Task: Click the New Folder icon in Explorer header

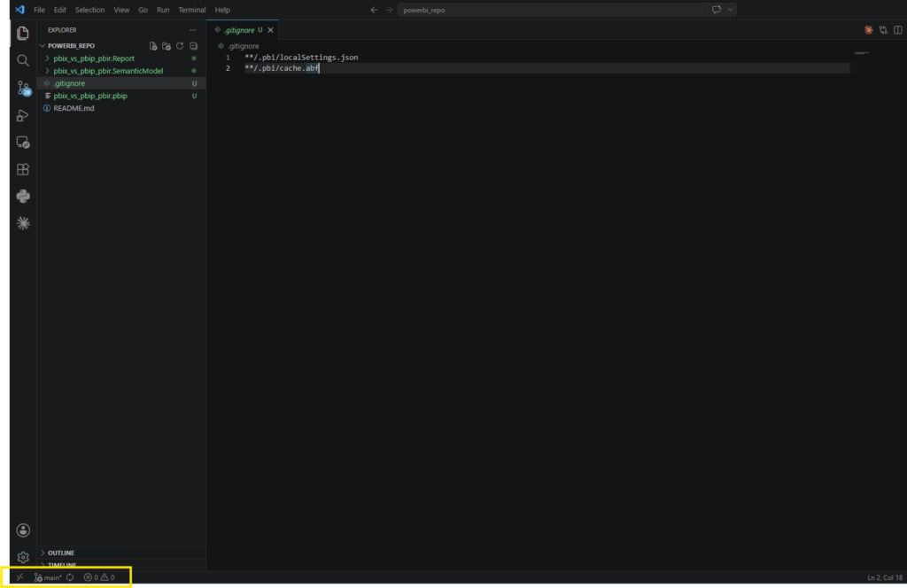Action: (x=167, y=46)
